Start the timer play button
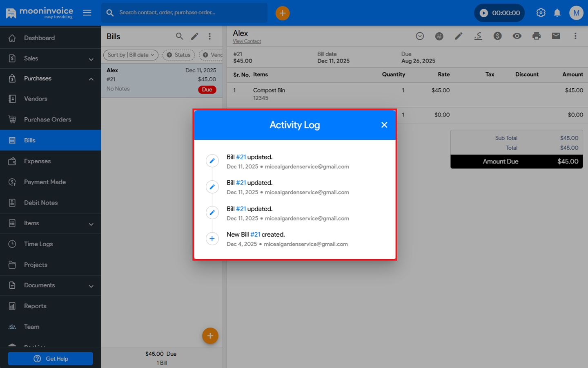Screen dimensions: 588x368 [x=484, y=13]
